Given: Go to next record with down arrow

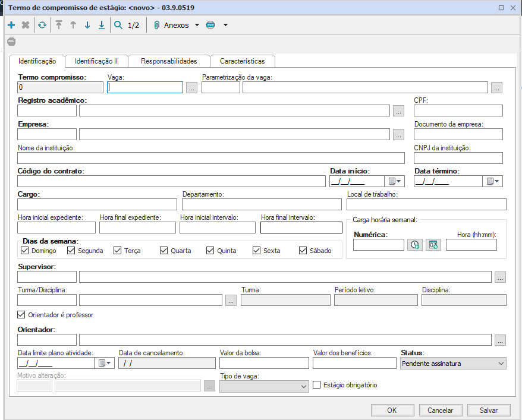Looking at the screenshot, I should (x=87, y=25).
